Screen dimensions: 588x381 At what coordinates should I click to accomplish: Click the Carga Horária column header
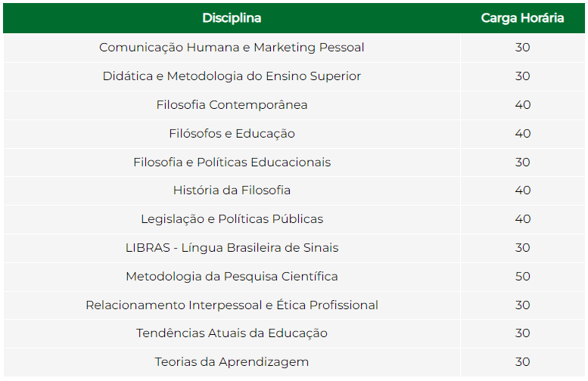click(x=522, y=18)
